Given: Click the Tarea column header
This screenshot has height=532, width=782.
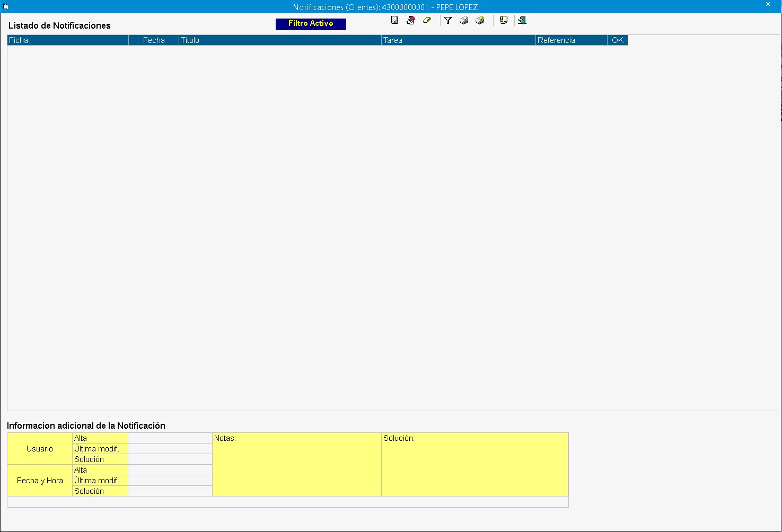Looking at the screenshot, I should 458,40.
